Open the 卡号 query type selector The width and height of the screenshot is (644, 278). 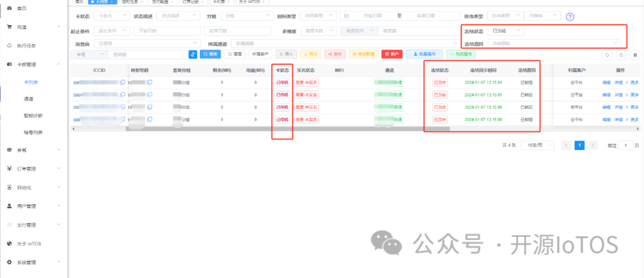coord(89,54)
